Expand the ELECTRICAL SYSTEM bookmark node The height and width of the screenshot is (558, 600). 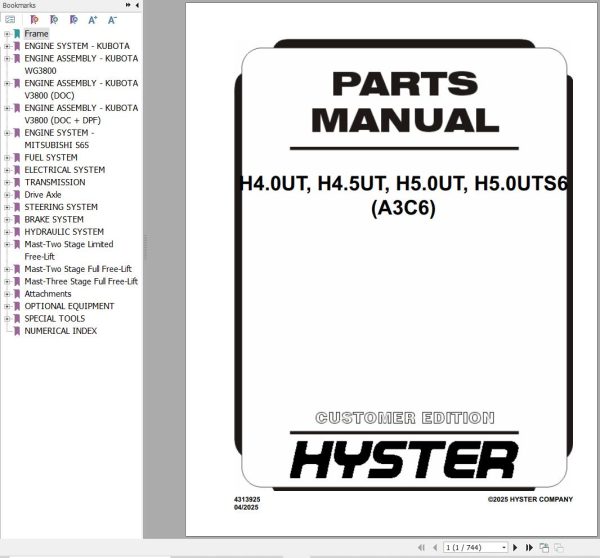[7, 170]
